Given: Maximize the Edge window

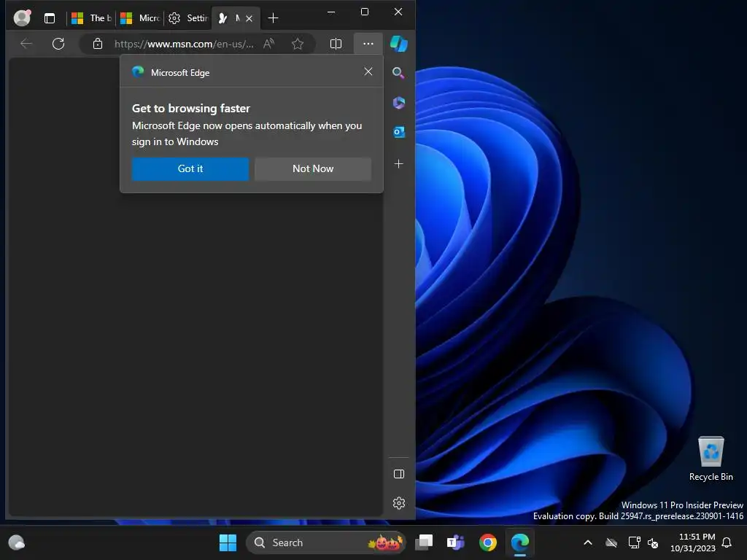Looking at the screenshot, I should pyautogui.click(x=365, y=12).
